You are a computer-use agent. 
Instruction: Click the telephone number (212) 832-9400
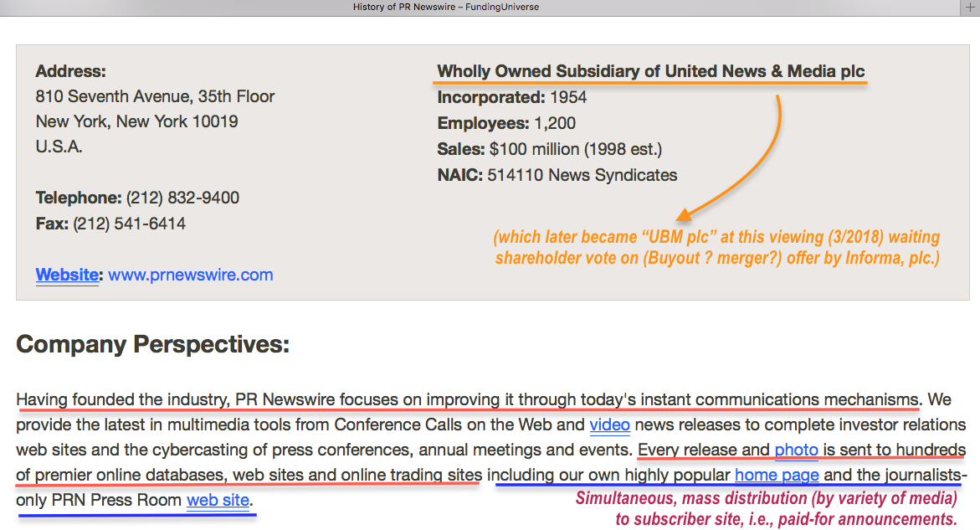(182, 198)
